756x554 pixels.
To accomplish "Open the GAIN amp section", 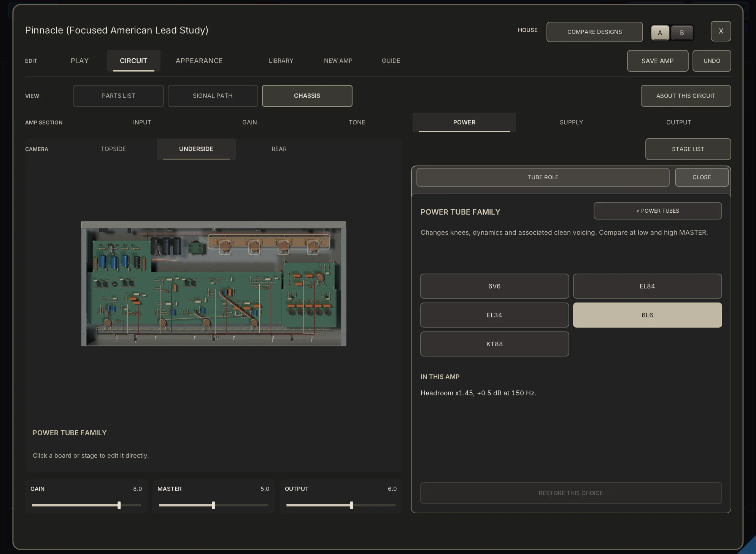I will 249,123.
